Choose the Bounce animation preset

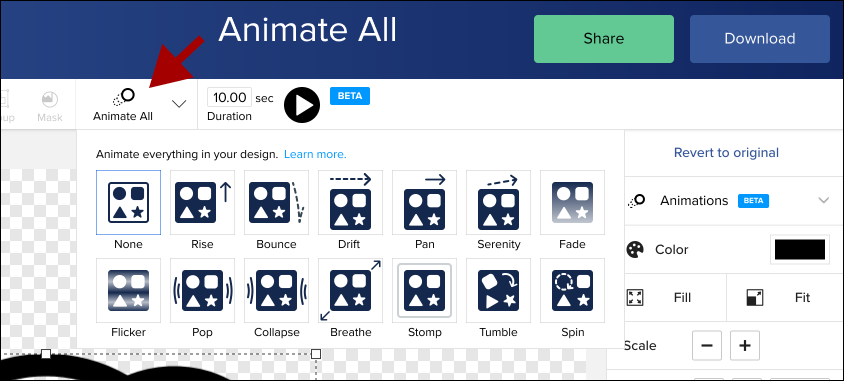point(276,202)
